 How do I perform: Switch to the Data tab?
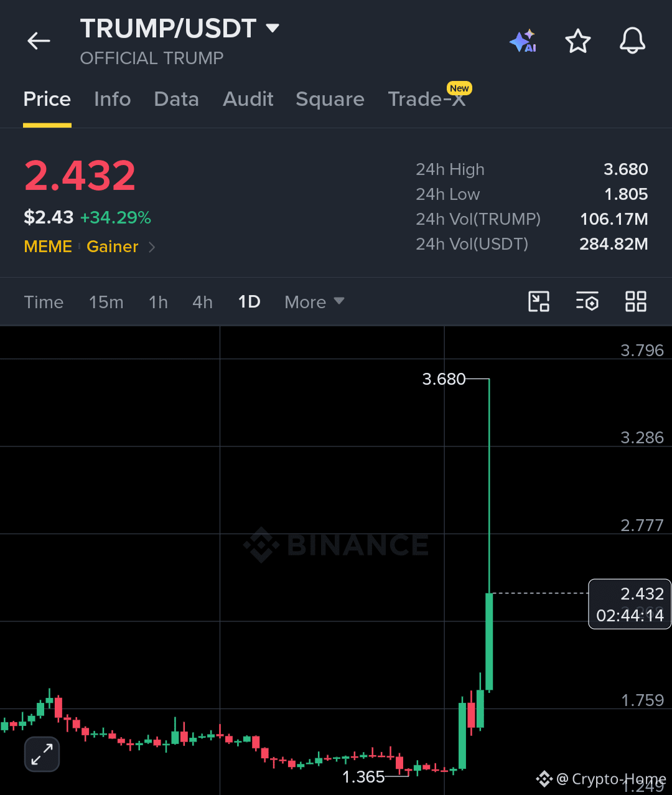[177, 99]
